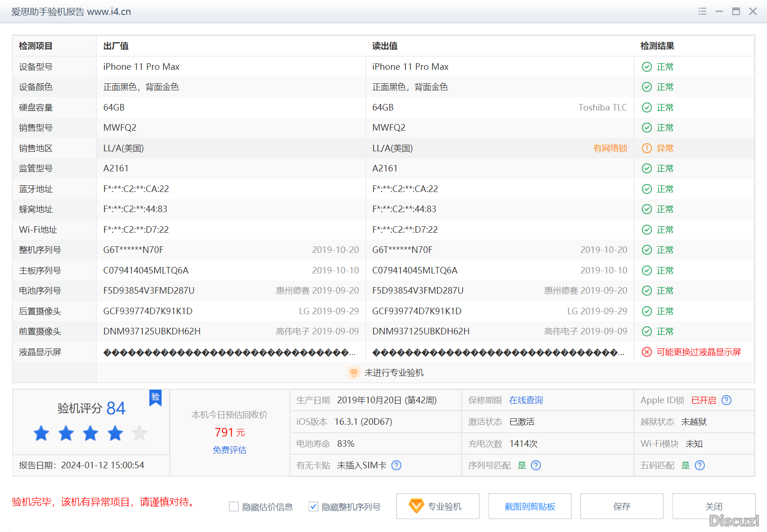Click the 1414次 charge count value

[524, 444]
